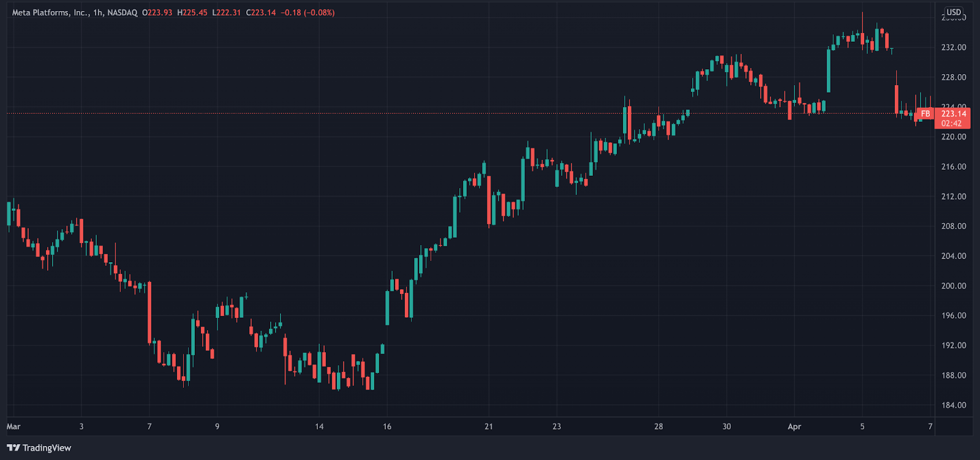Click the date 14 on the time axis
The width and height of the screenshot is (980, 460).
tap(319, 427)
